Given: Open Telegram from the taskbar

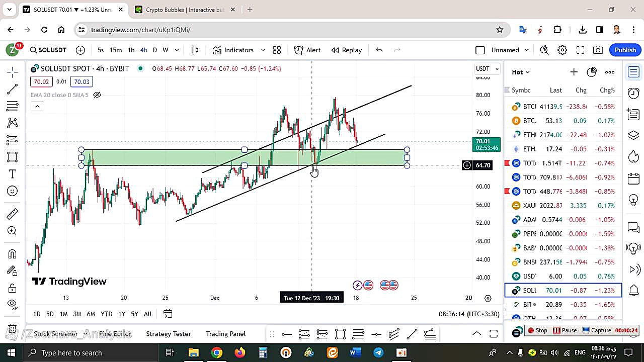Looking at the screenshot, I should click(378, 352).
